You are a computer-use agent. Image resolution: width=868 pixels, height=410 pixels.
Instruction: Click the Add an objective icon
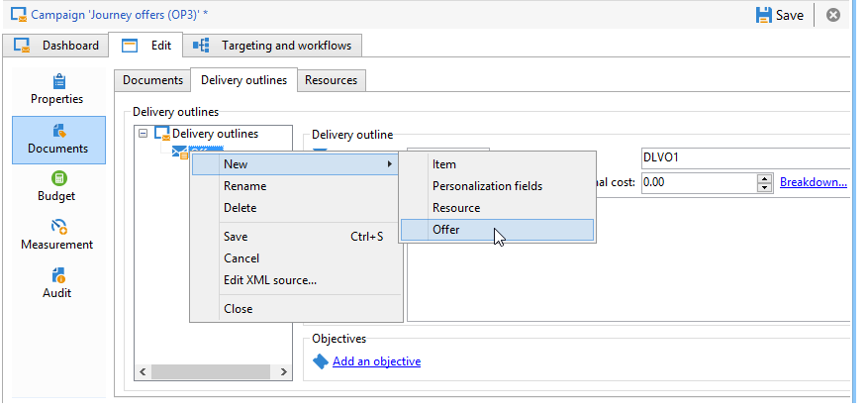pyautogui.click(x=320, y=361)
